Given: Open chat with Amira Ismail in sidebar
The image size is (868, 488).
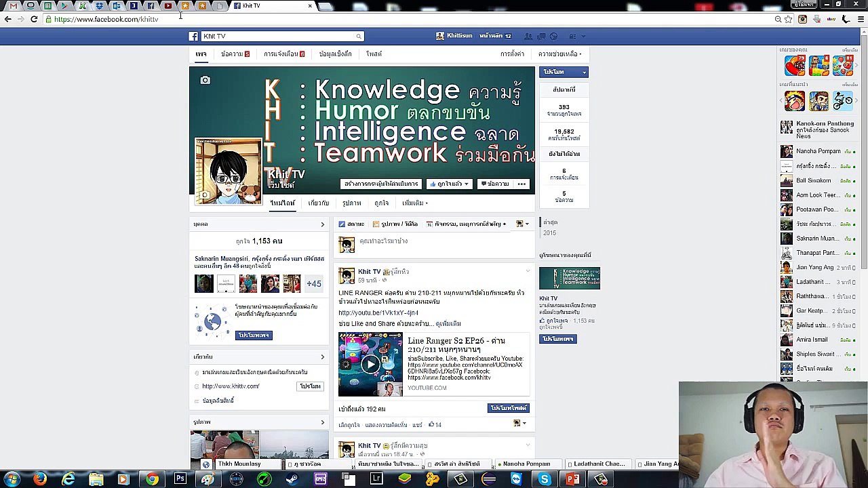Looking at the screenshot, I should (817, 340).
